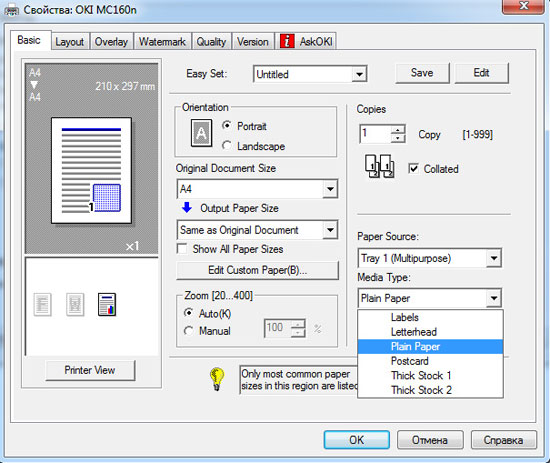Switch to the Layout tab
550x463 pixels.
70,42
